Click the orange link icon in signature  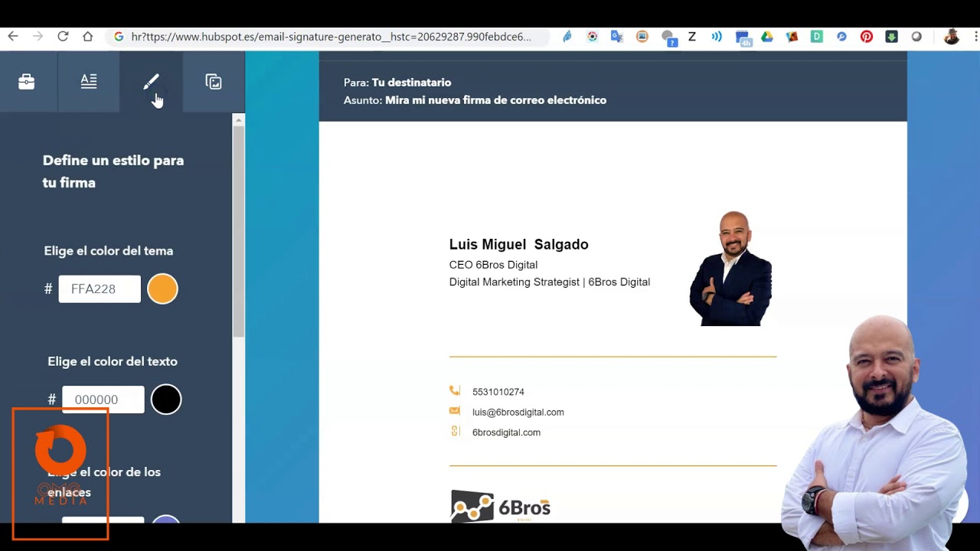coord(455,432)
